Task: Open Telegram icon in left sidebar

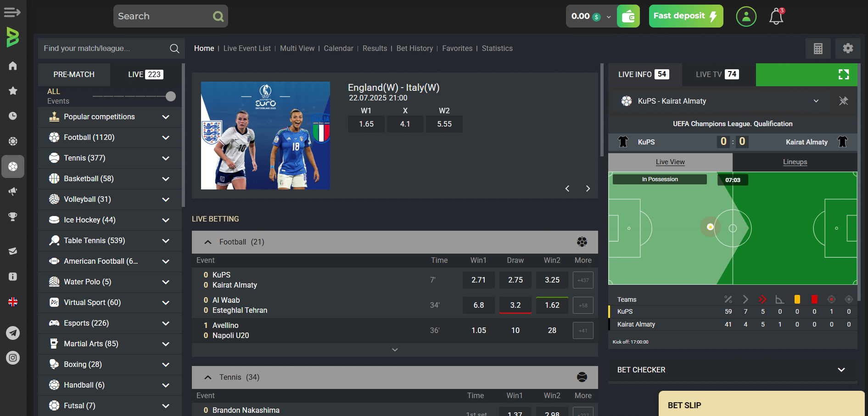Action: pyautogui.click(x=13, y=333)
